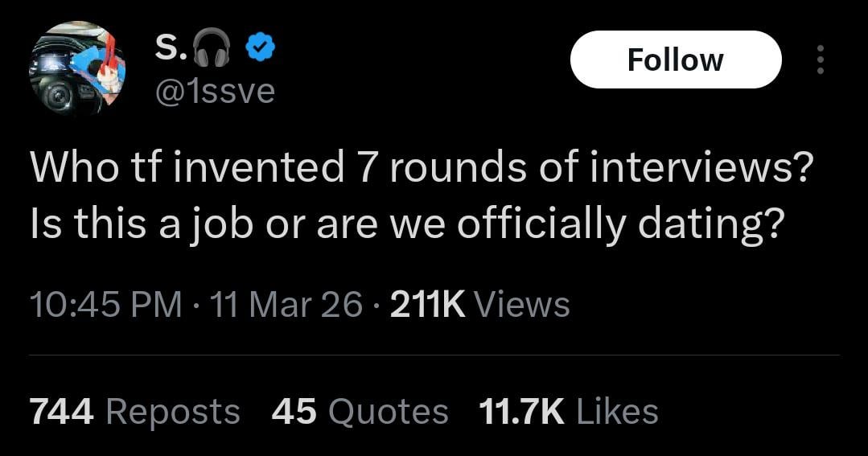Open the profile avatar picture
Viewport: 868px width, 456px height.
click(x=77, y=69)
